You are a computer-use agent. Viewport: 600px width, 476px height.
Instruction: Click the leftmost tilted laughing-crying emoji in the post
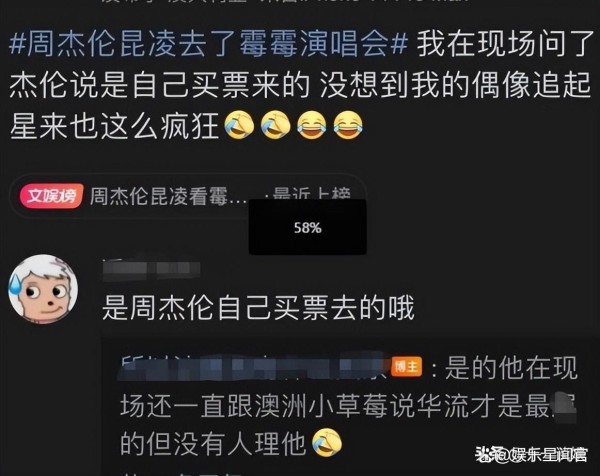pos(239,125)
